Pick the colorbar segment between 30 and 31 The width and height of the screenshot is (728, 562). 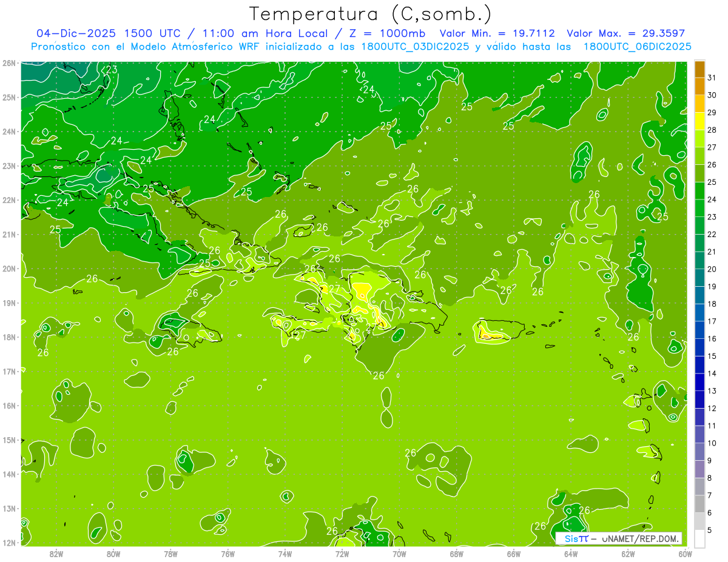tap(699, 86)
